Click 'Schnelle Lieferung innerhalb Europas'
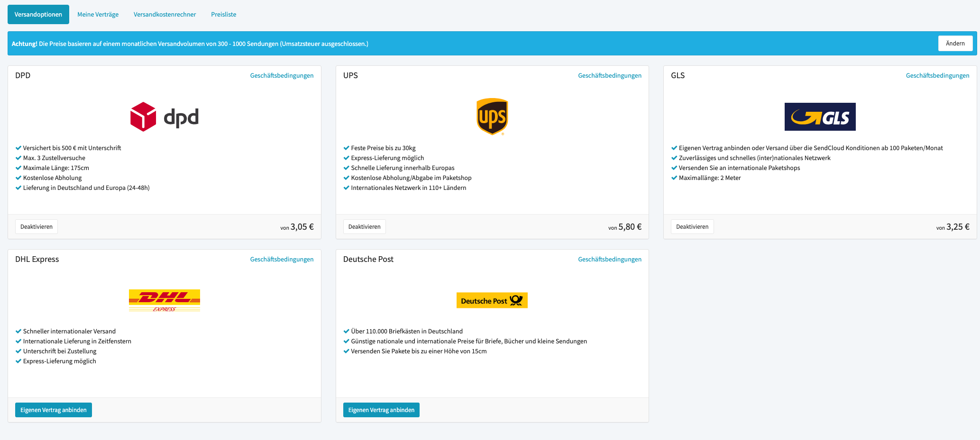Screen dimensions: 980x440 point(403,168)
